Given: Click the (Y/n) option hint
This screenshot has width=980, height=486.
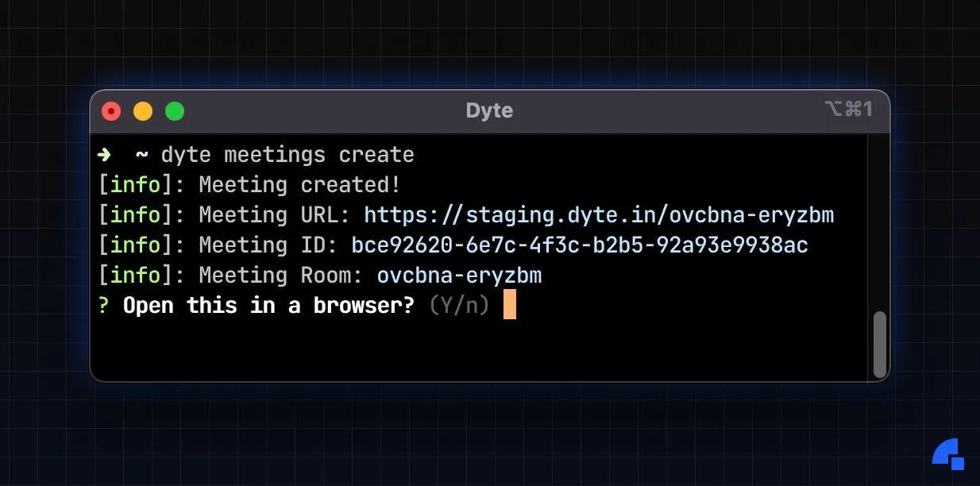Looking at the screenshot, I should [459, 306].
